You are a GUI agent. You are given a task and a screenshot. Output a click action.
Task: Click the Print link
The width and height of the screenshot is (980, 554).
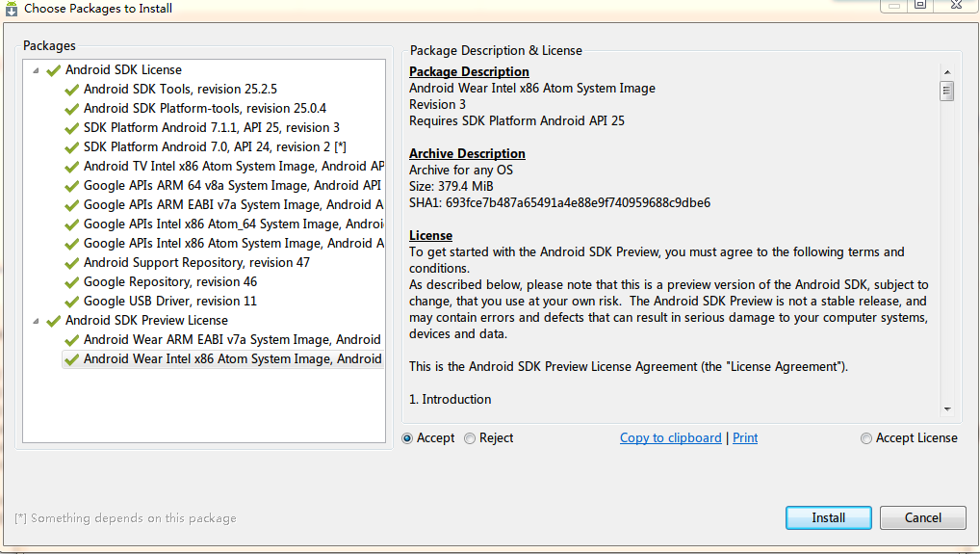tap(745, 437)
